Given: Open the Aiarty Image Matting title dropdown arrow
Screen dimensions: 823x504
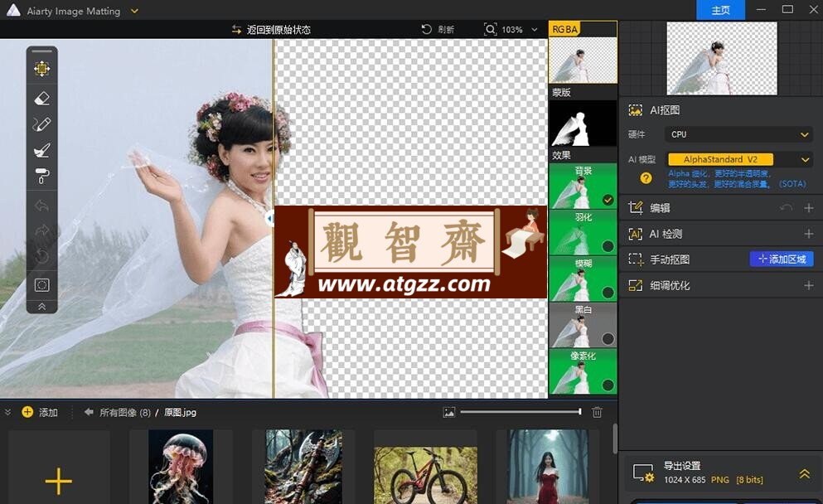Looking at the screenshot, I should (134, 11).
